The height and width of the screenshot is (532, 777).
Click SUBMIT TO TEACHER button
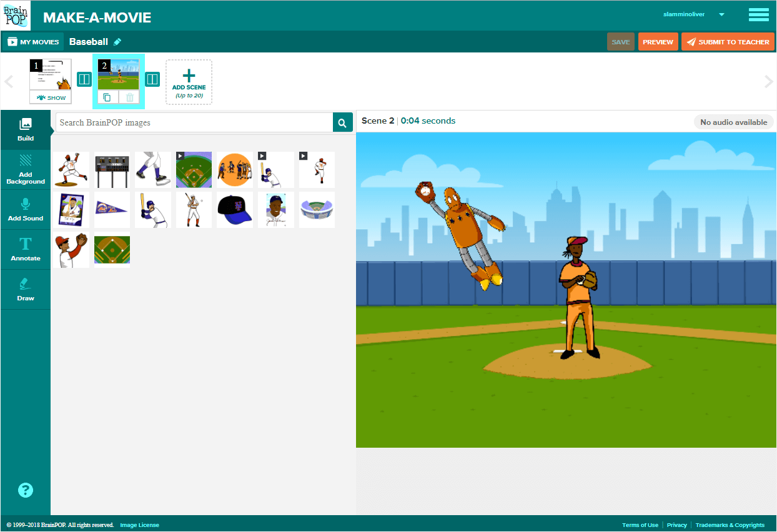(728, 42)
